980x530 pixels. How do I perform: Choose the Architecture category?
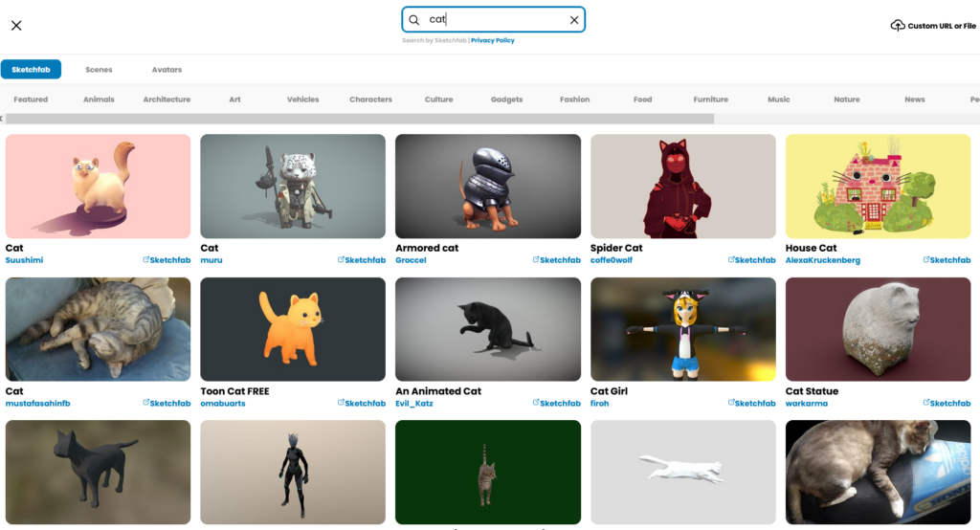(167, 99)
